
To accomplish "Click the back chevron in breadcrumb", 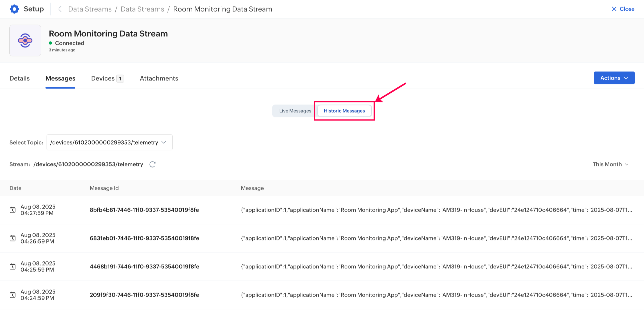I will [60, 9].
